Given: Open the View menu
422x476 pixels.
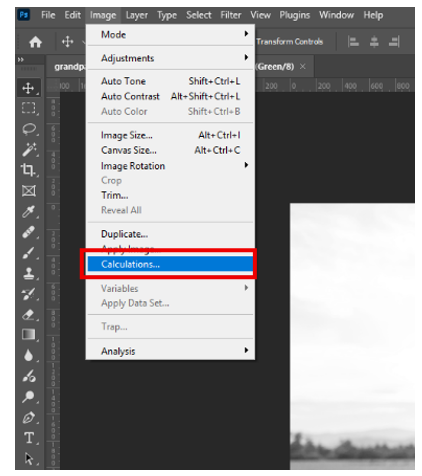Looking at the screenshot, I should (260, 15).
